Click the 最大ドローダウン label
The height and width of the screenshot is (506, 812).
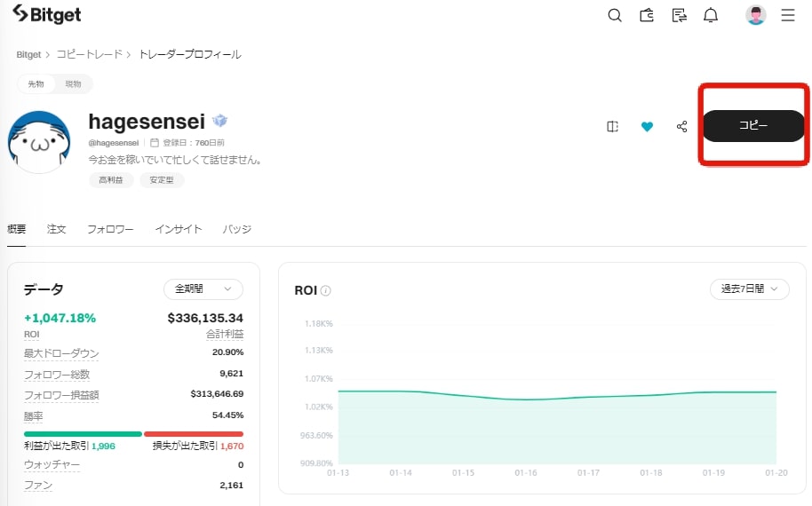pos(61,353)
